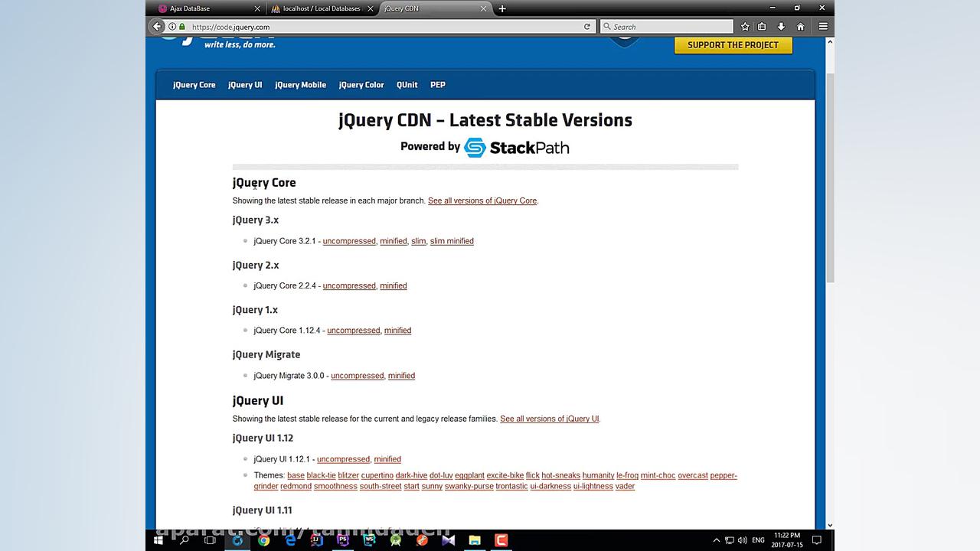Open jQuery Core 3.2.1 uncompressed link

point(349,241)
